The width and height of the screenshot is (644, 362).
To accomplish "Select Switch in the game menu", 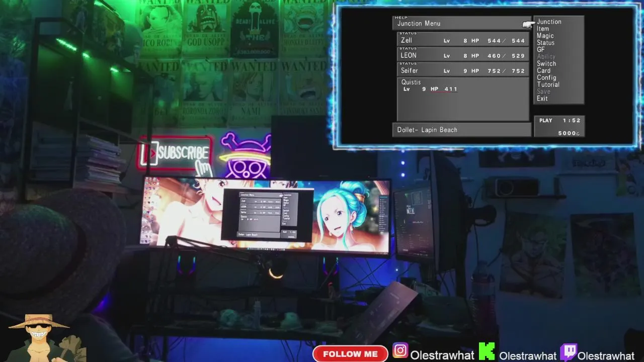I will tap(546, 64).
